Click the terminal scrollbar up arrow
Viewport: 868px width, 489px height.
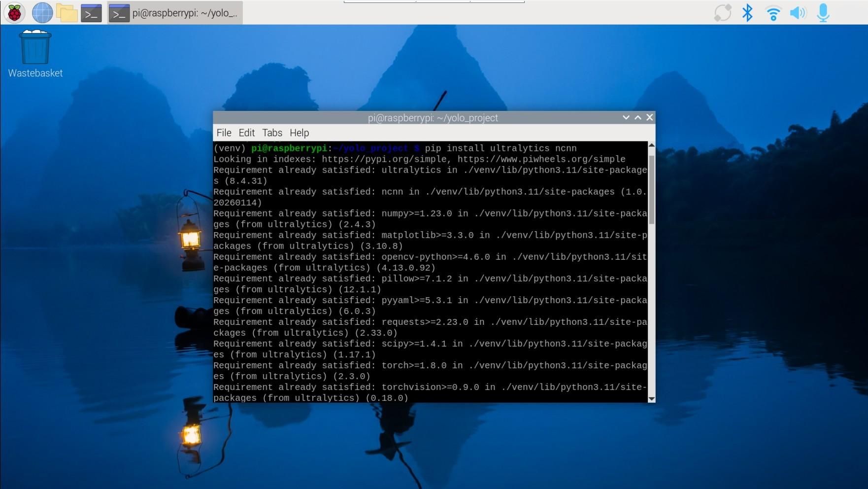click(x=652, y=145)
